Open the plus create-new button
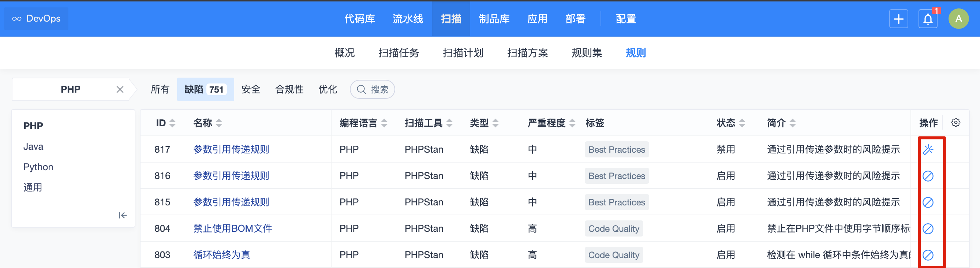Image resolution: width=980 pixels, height=268 pixels. [x=899, y=19]
